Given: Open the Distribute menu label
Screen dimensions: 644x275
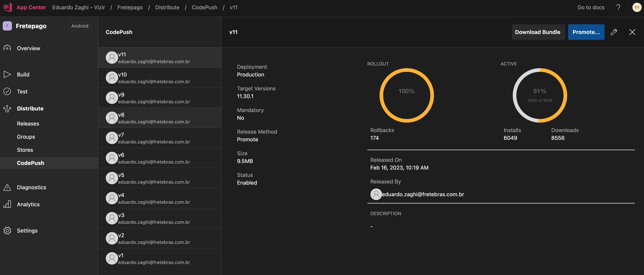Looking at the screenshot, I should (30, 109).
